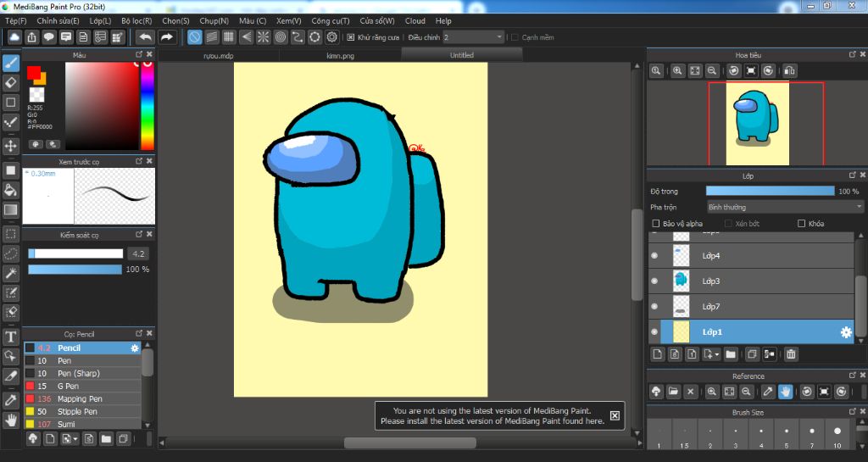Adjust the Độ trong opacity slider

point(770,191)
